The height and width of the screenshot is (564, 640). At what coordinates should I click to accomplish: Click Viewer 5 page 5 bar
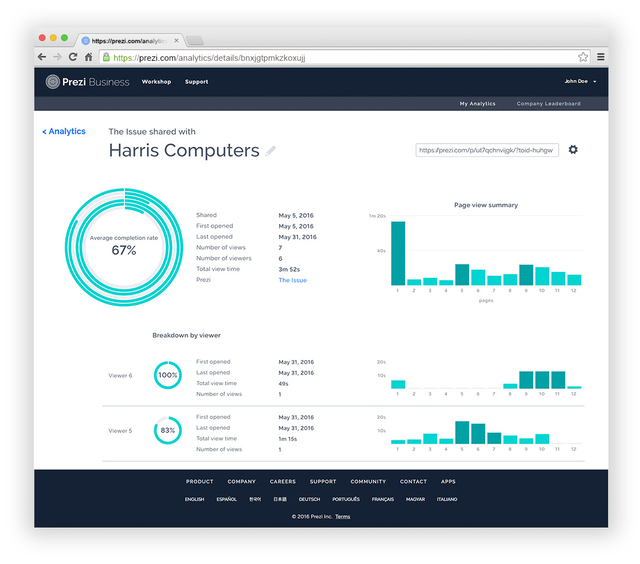point(462,433)
